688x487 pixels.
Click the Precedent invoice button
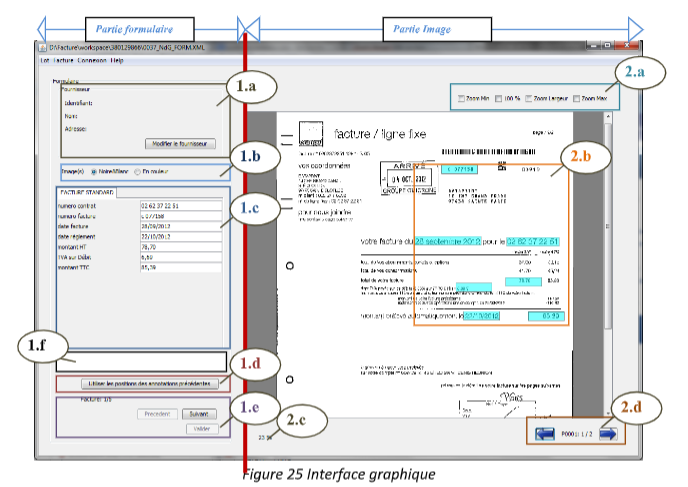pos(157,414)
